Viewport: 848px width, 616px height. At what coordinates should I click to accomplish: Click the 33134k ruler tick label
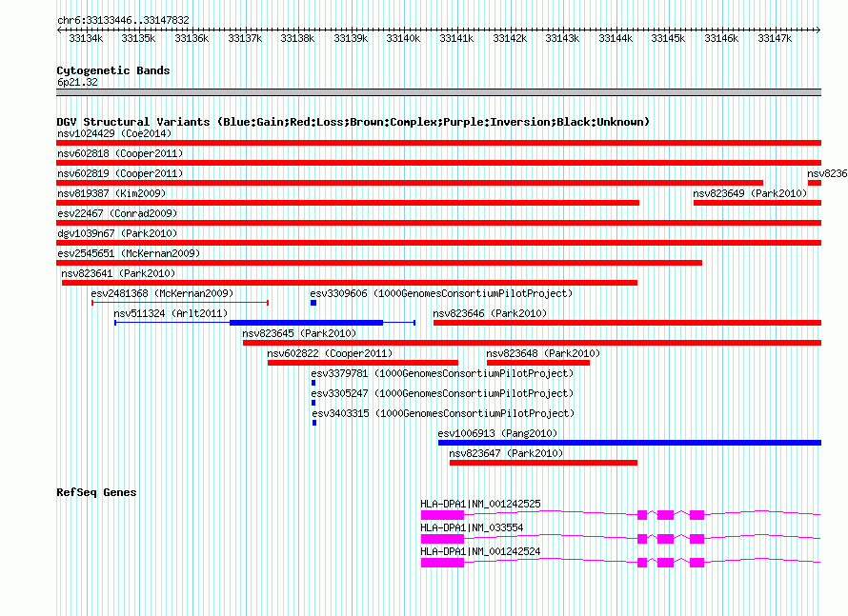point(86,38)
